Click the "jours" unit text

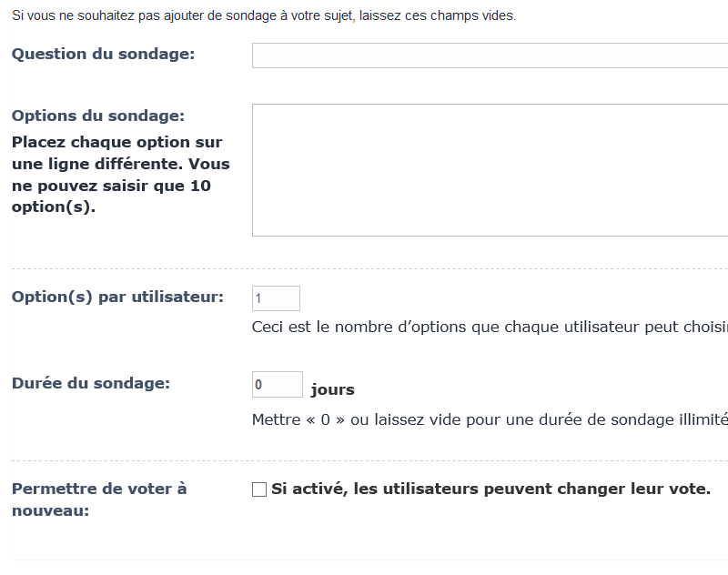pyautogui.click(x=332, y=389)
